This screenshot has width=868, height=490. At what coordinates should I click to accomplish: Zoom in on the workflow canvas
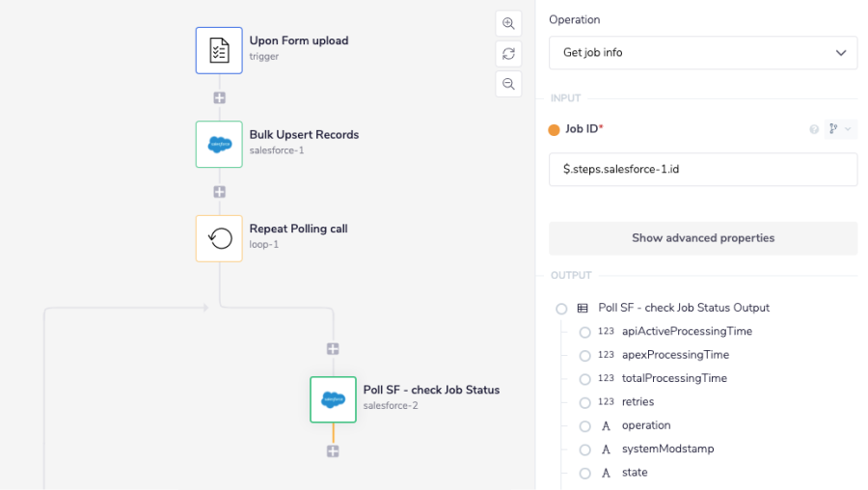(x=508, y=24)
